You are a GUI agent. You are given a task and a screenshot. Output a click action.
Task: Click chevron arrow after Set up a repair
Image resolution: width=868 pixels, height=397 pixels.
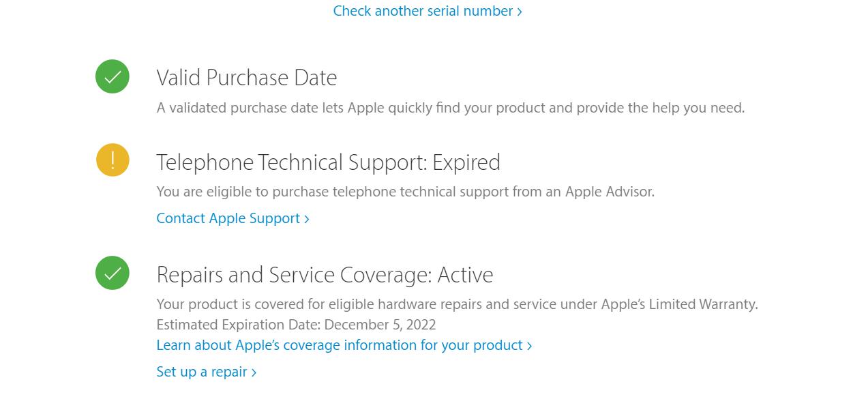tap(254, 372)
